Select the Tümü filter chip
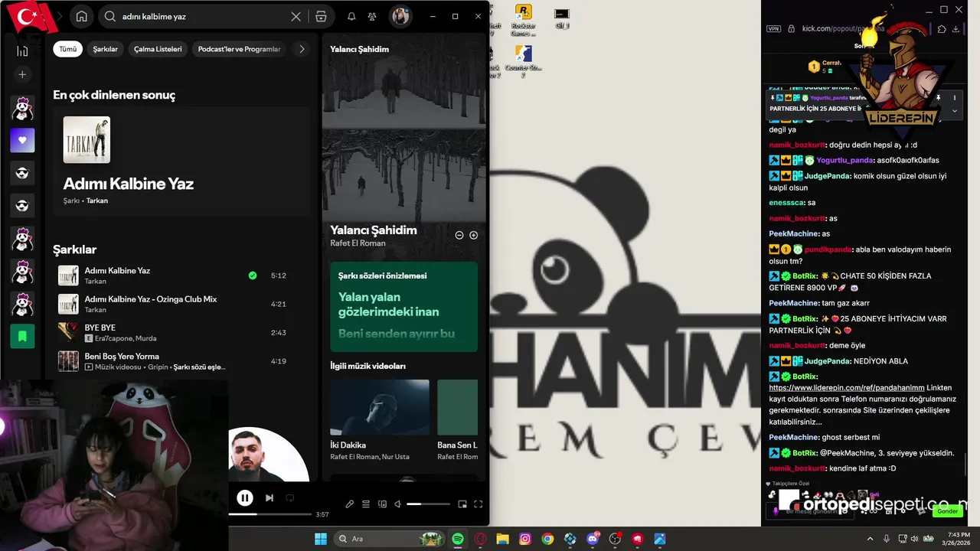 pyautogui.click(x=68, y=49)
